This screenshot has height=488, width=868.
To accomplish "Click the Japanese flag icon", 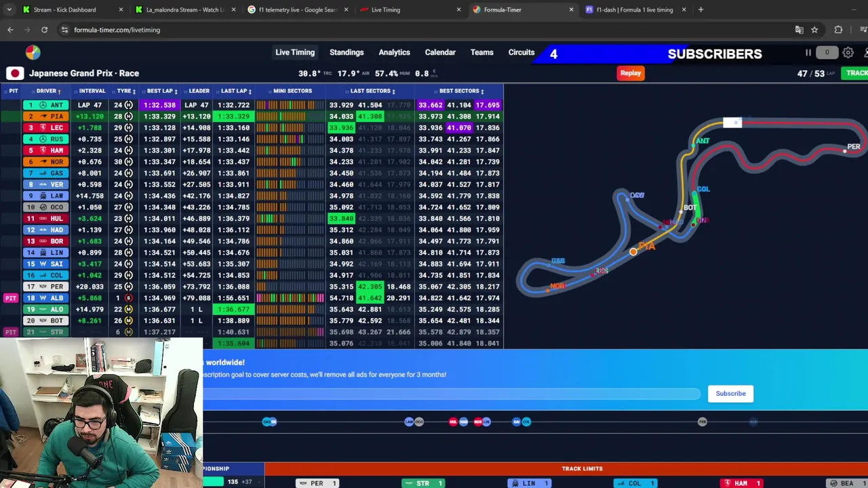I will click(15, 73).
